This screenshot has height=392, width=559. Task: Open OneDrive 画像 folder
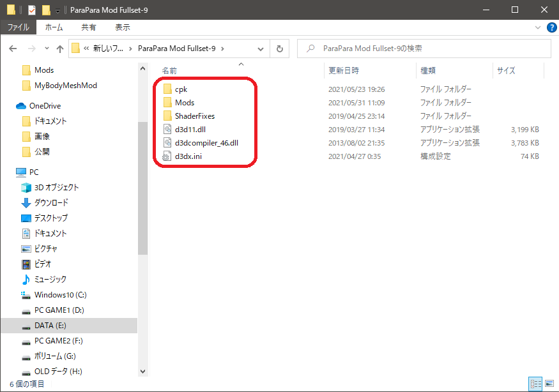pyautogui.click(x=42, y=137)
